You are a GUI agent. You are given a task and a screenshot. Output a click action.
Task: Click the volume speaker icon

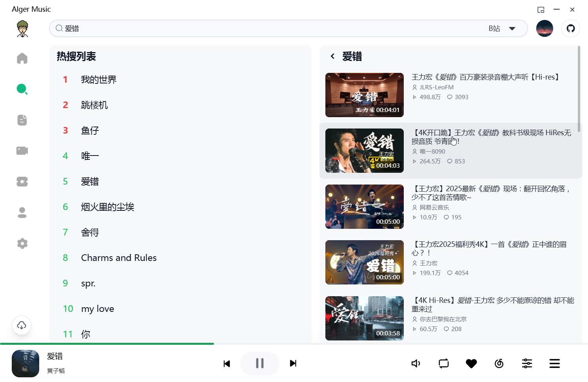(x=416, y=364)
